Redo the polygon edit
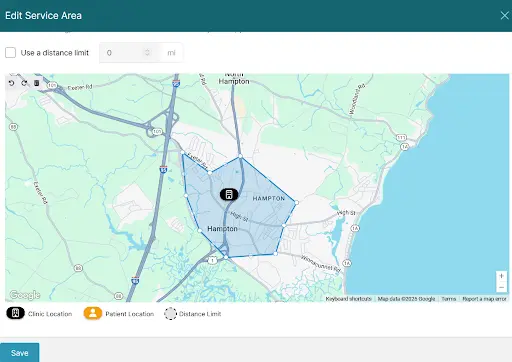The height and width of the screenshot is (362, 512). [x=24, y=83]
